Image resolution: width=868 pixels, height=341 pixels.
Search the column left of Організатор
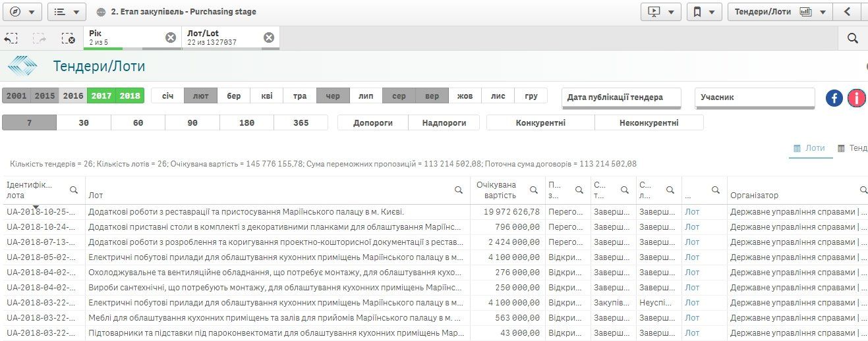(716, 190)
